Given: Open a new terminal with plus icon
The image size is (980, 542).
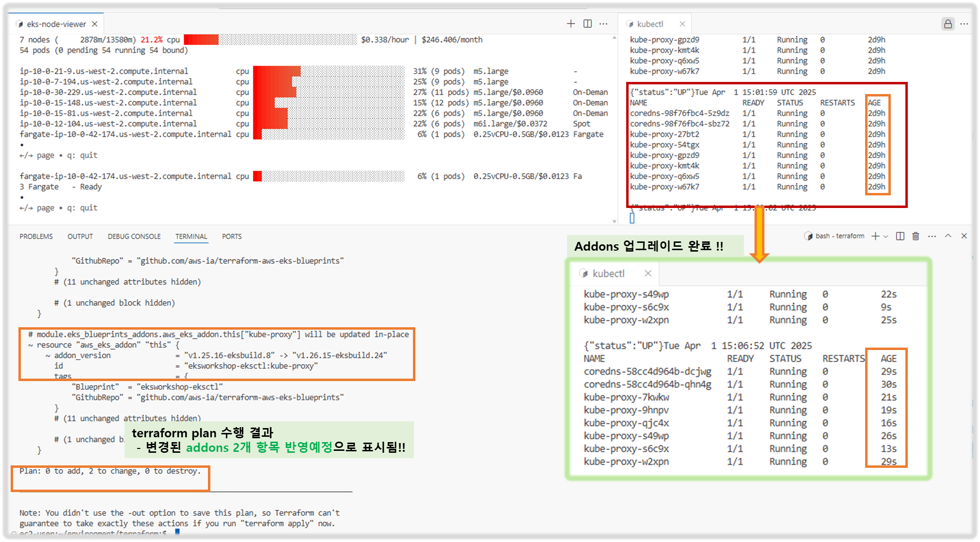Looking at the screenshot, I should (875, 236).
